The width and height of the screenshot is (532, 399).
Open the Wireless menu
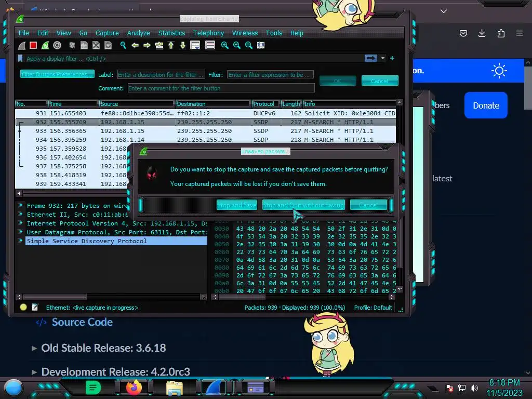click(245, 33)
